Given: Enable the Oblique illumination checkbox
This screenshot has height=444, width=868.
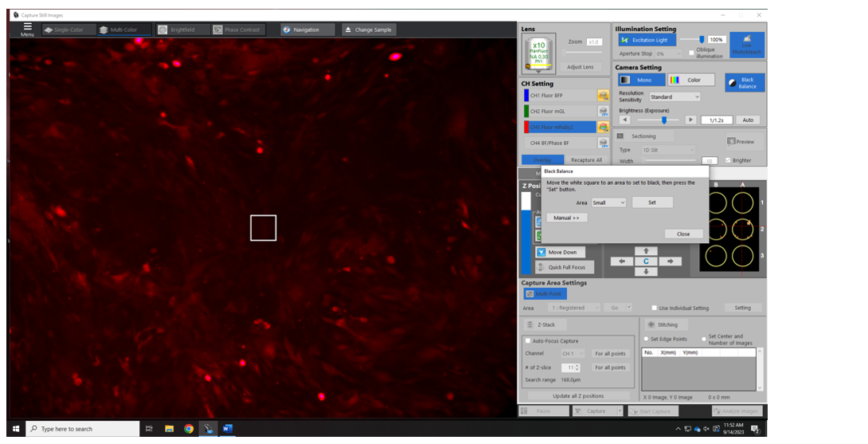Looking at the screenshot, I should coord(691,53).
